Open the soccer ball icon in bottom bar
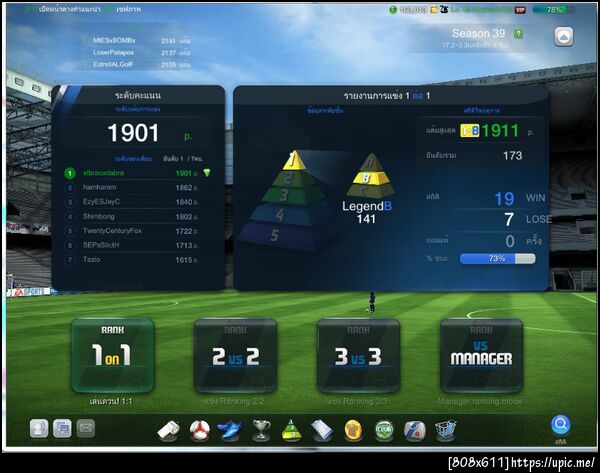This screenshot has height=473, width=600. click(199, 430)
